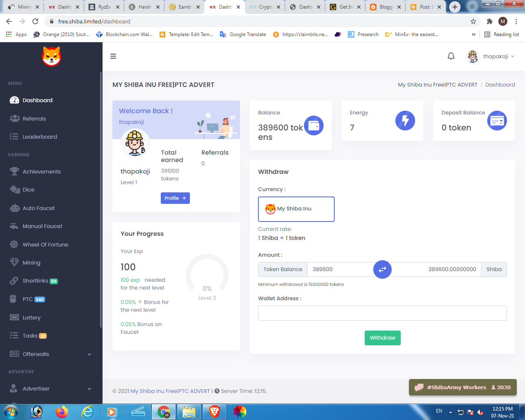525x420 pixels.
Task: Click the Profile button
Action: pyautogui.click(x=175, y=198)
